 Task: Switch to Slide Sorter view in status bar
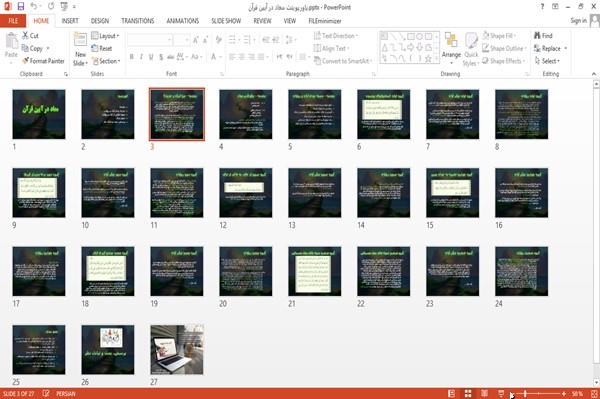pyautogui.click(x=468, y=394)
